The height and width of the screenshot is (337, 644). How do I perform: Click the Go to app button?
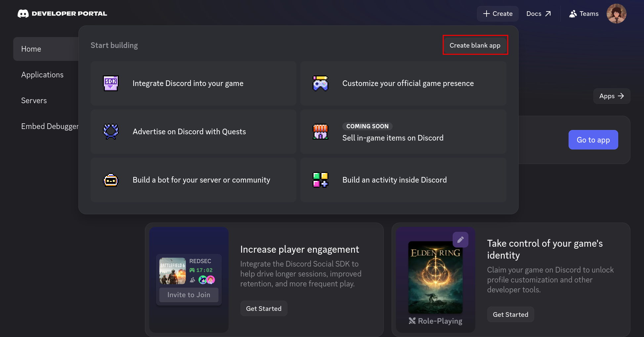593,140
